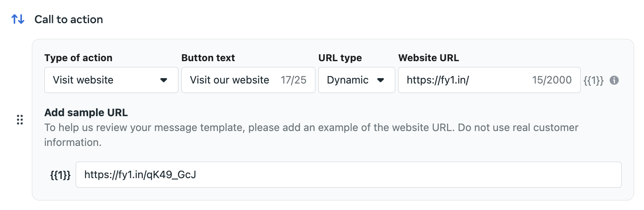
Task: Open the URL type Dynamic dropdown
Action: [x=356, y=80]
